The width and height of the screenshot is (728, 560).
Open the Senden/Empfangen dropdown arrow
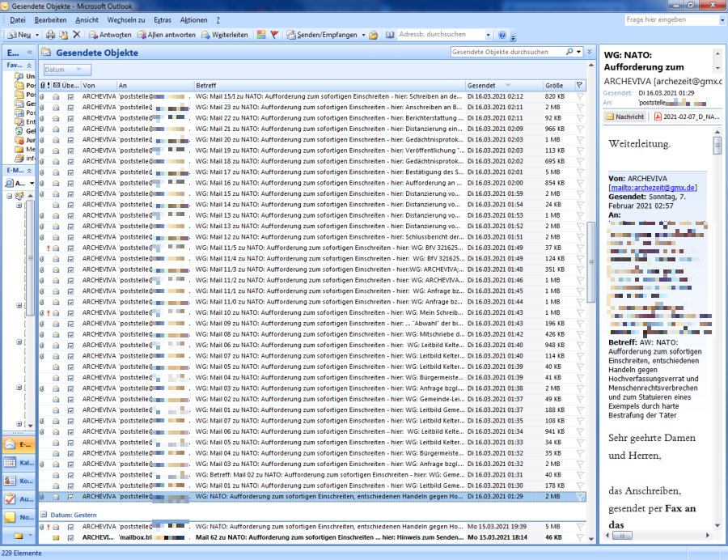(363, 35)
